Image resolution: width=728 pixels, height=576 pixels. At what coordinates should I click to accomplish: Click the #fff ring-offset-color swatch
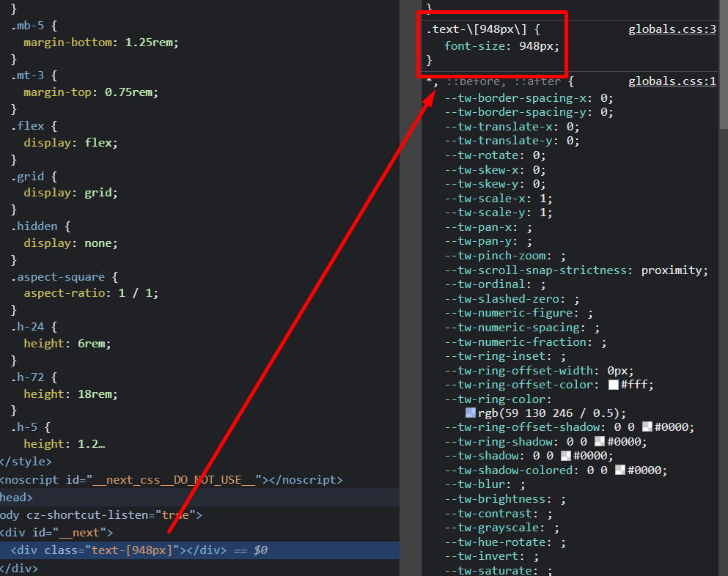point(614,385)
